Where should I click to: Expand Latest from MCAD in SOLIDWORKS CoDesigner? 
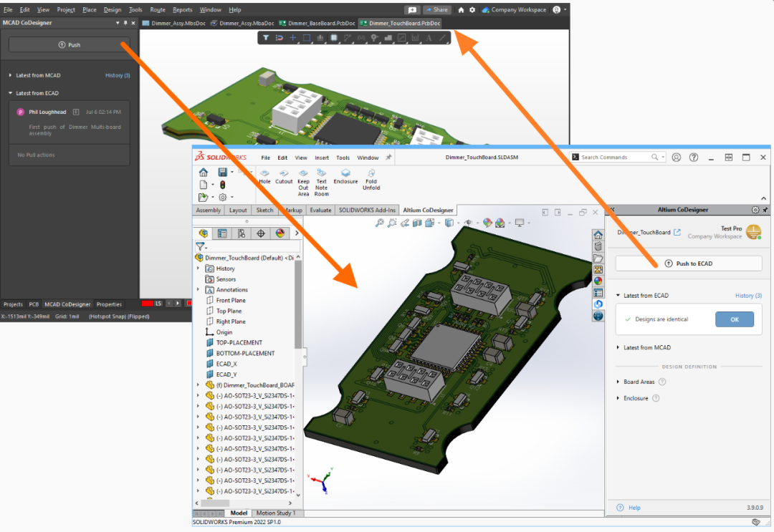[x=618, y=347]
